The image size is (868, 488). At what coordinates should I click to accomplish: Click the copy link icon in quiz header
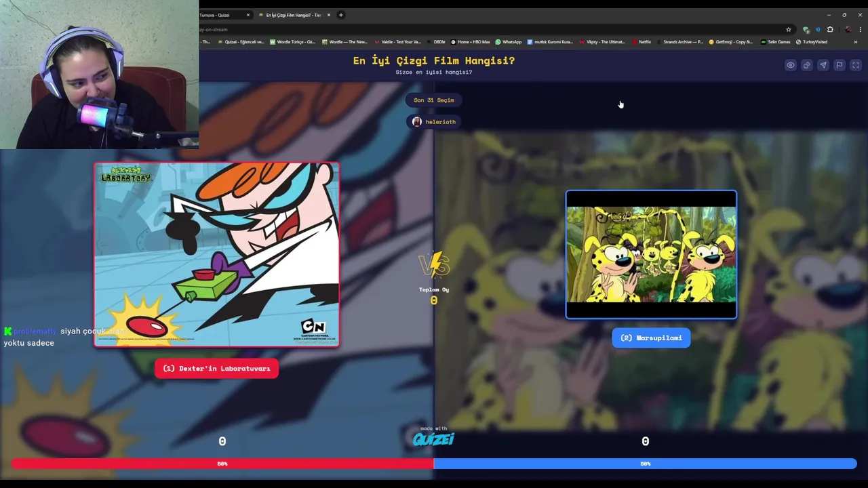pos(807,65)
